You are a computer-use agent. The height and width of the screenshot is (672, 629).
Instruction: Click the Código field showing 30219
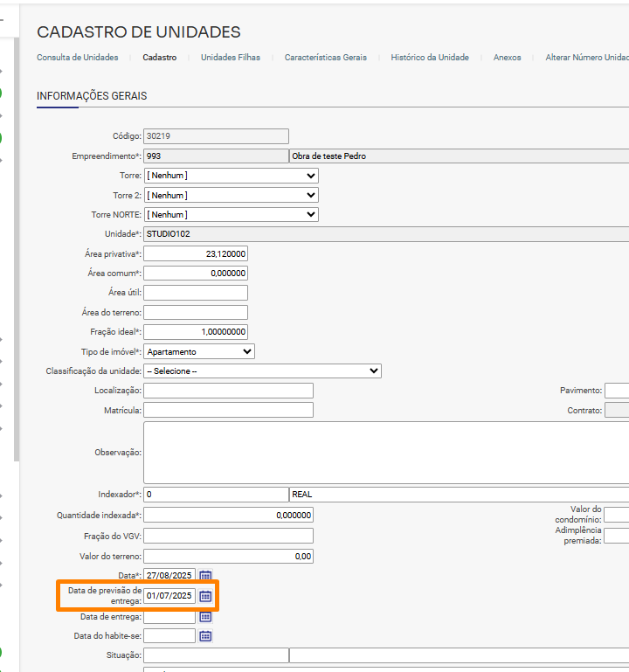(216, 136)
